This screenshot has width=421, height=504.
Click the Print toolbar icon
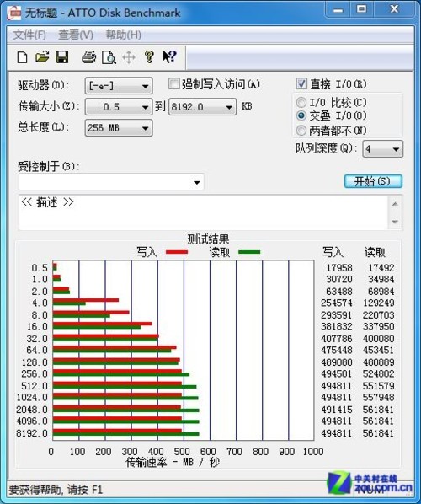(x=88, y=57)
